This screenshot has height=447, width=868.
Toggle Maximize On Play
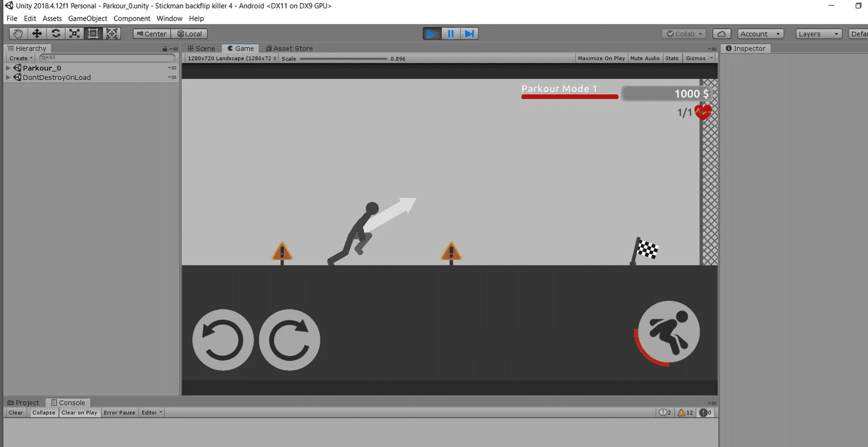(600, 58)
